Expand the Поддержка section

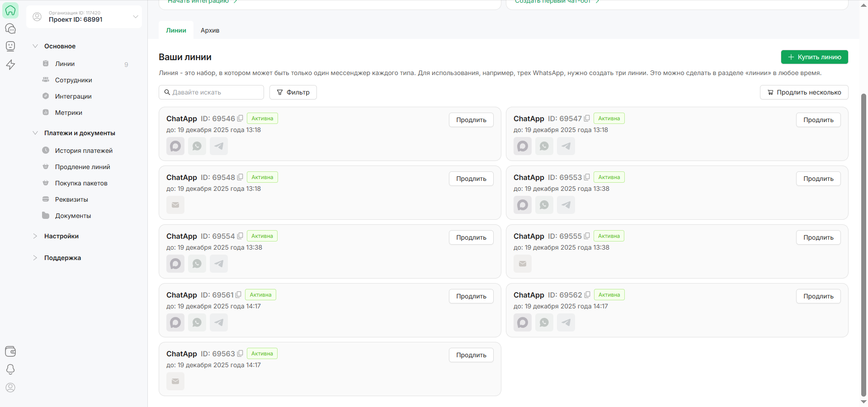(35, 258)
